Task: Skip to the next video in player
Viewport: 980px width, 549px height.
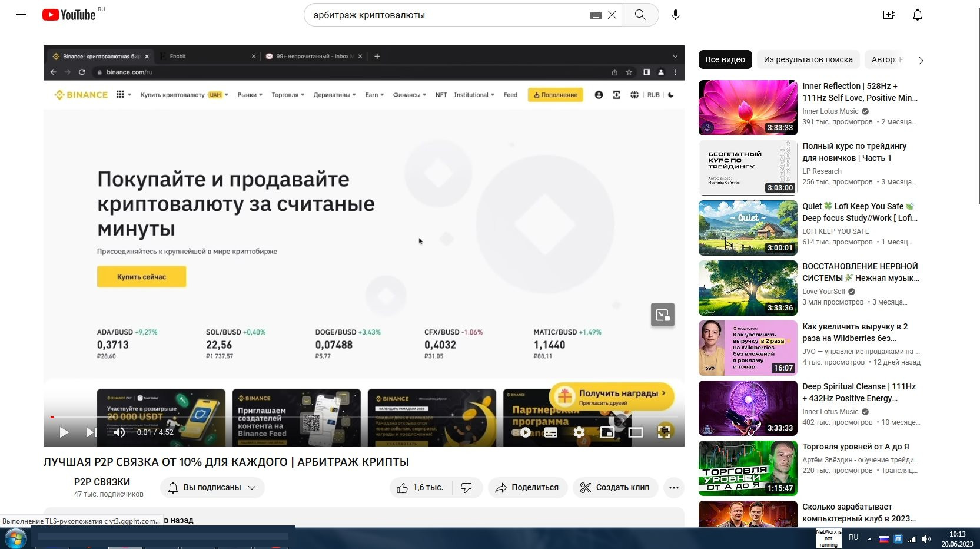Action: click(x=91, y=432)
